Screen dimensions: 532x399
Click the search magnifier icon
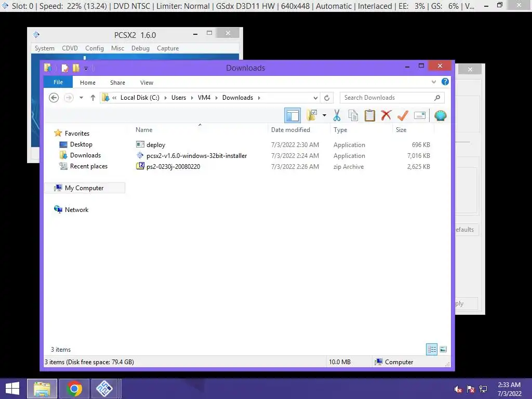(437, 98)
